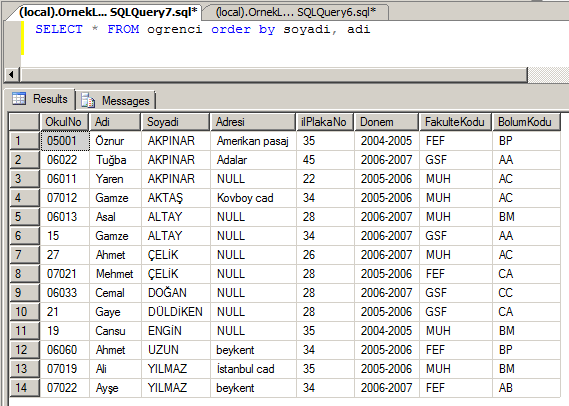Click the FakulteKodu column header
569x406 pixels.
coord(455,122)
